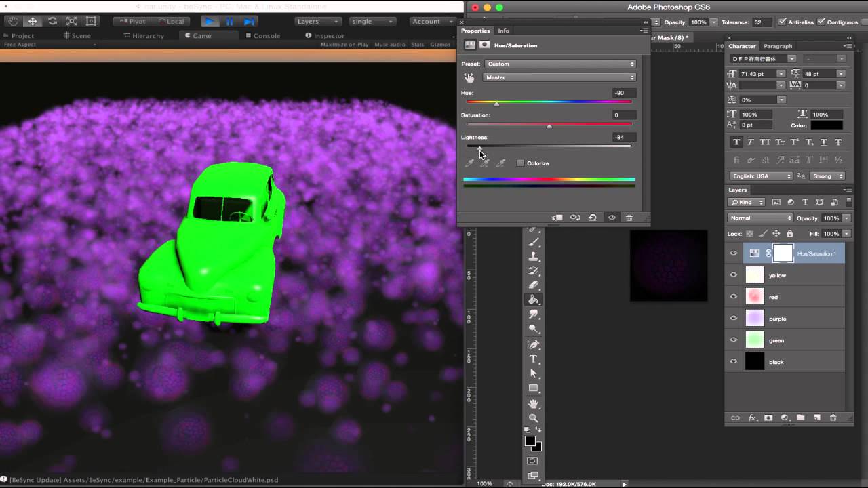Select the Eraser tool

[534, 285]
